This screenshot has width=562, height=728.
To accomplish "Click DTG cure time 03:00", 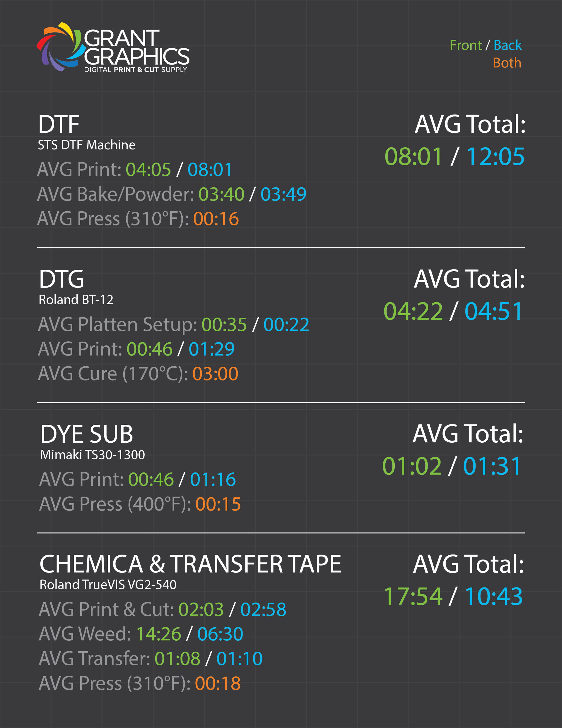I will (x=215, y=374).
